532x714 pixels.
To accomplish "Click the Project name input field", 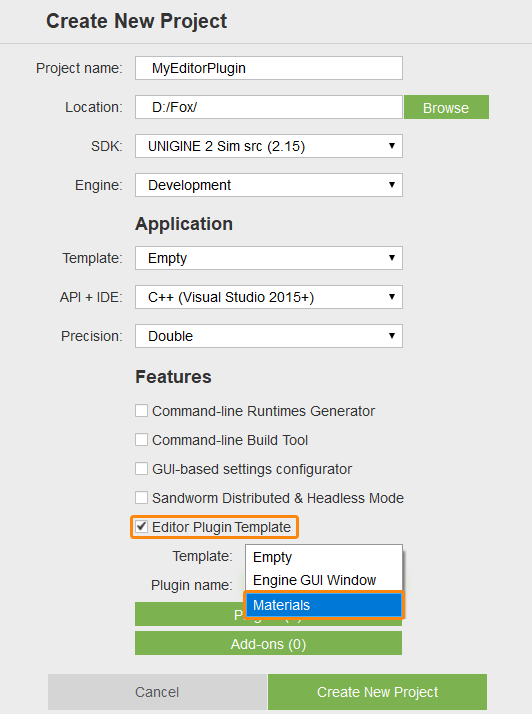I will (x=269, y=68).
